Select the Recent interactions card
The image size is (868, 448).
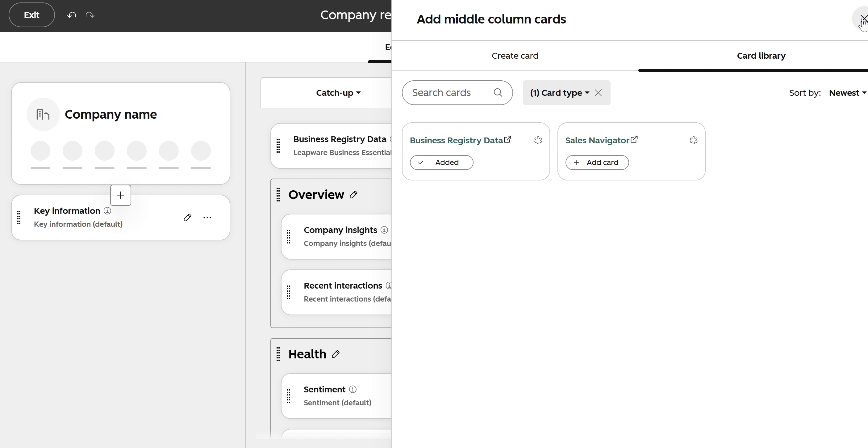point(336,292)
